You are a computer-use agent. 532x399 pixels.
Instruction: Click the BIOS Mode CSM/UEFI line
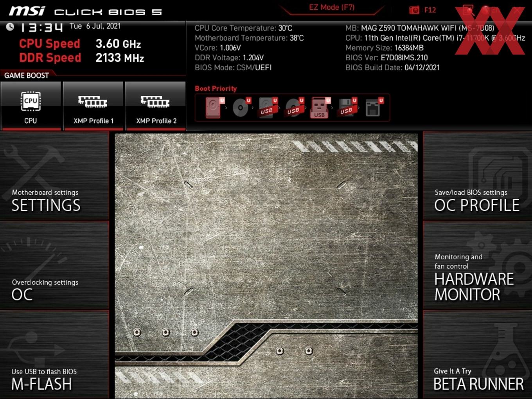click(233, 67)
